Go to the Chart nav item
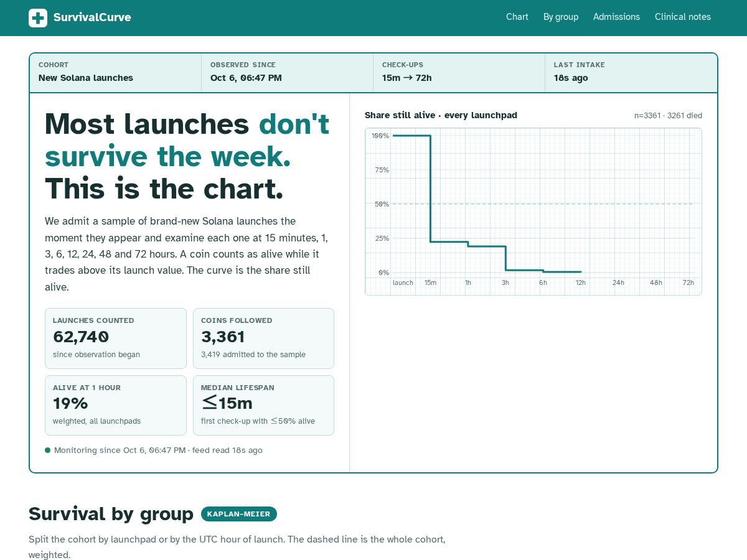Viewport: 747px width, 560px height. pos(517,17)
